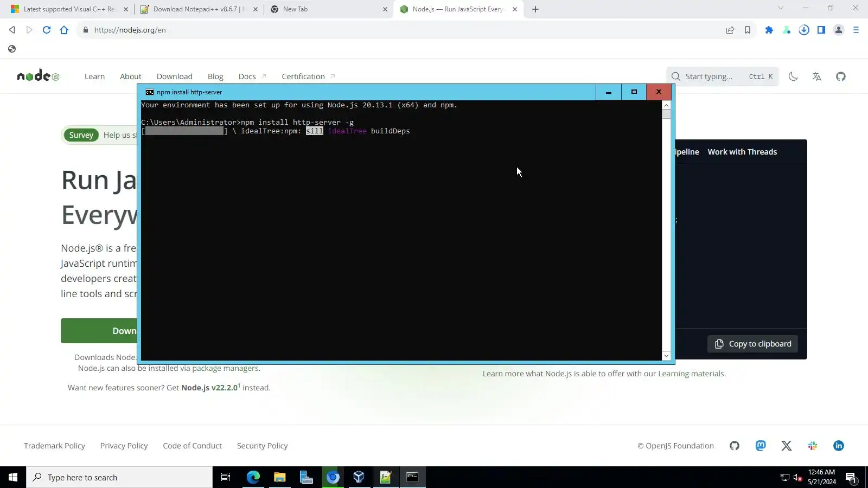Image resolution: width=868 pixels, height=488 pixels.
Task: Open the OpenJS Foundation footer link
Action: (675, 446)
